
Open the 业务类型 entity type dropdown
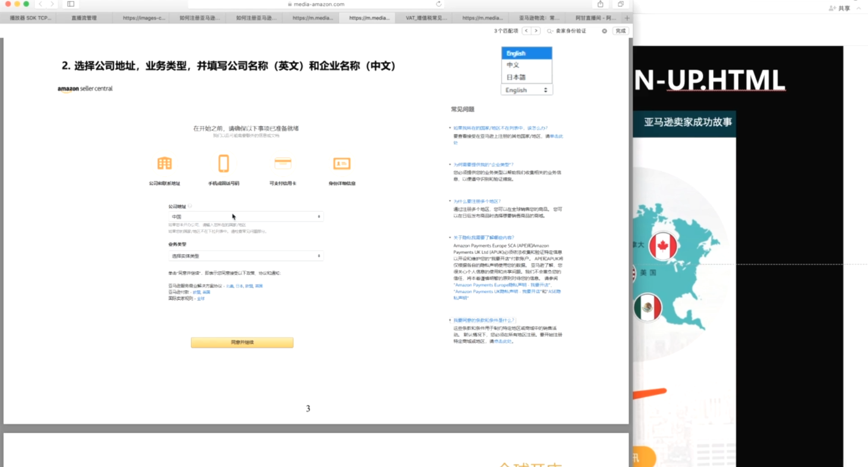click(x=246, y=255)
